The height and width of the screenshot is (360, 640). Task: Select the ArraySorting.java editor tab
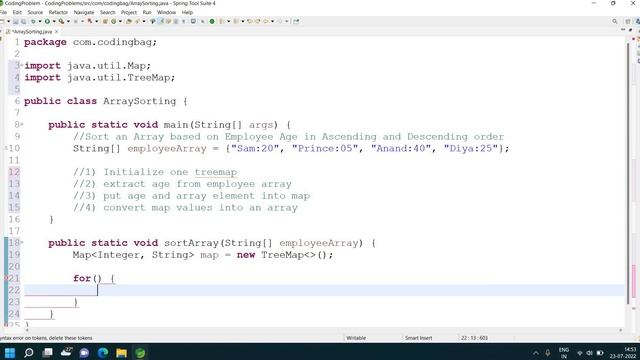click(x=32, y=31)
